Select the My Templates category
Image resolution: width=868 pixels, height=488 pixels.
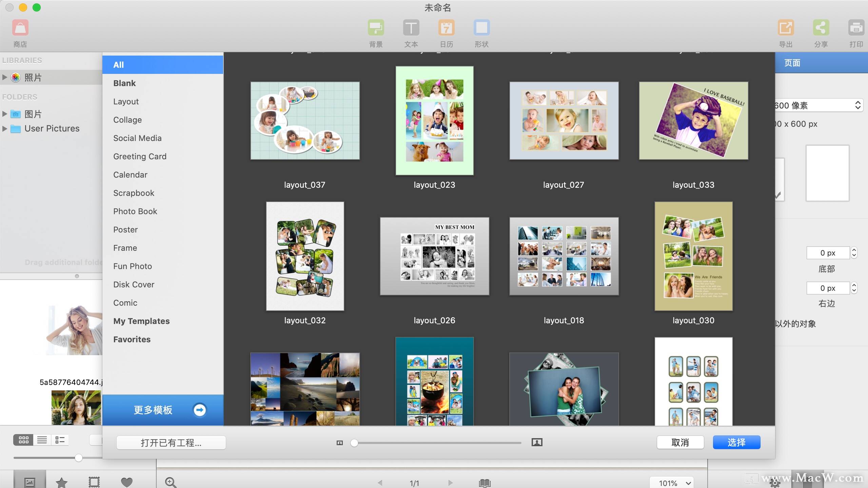(x=141, y=321)
